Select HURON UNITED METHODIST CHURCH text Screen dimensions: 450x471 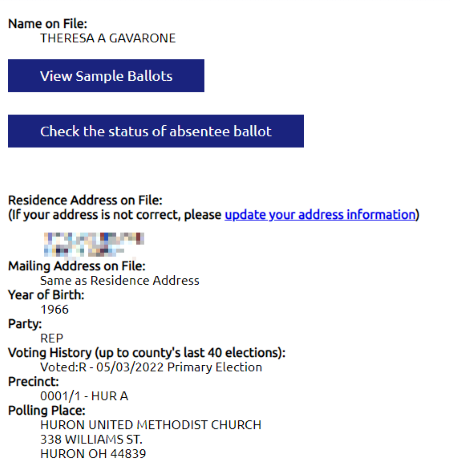(151, 425)
